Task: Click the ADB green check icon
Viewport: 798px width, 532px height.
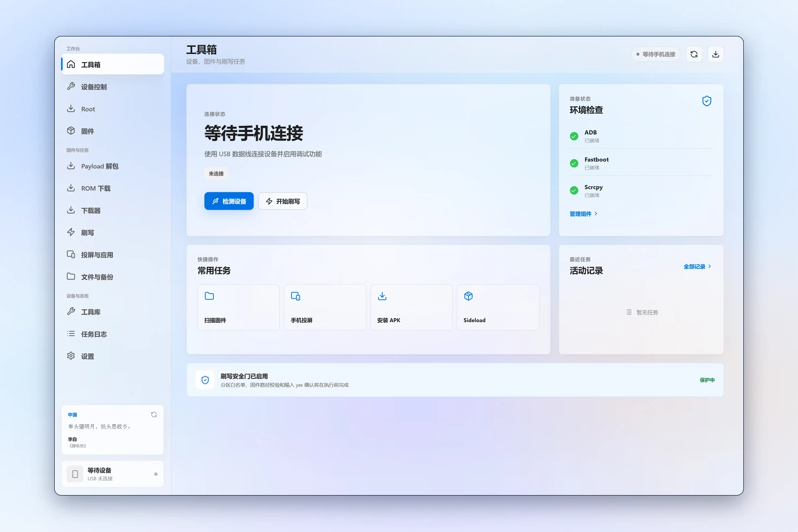Action: click(574, 136)
